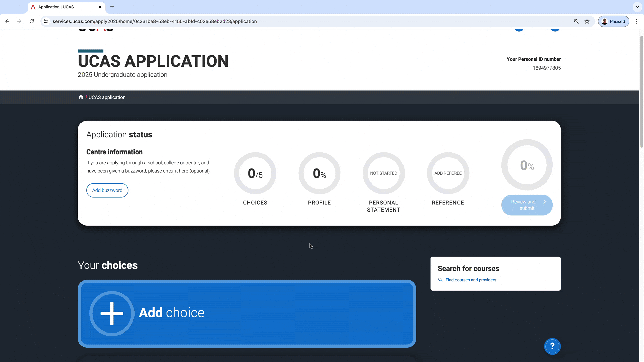Image resolution: width=644 pixels, height=362 pixels.
Task: Go back with the browser back arrow
Action: click(x=7, y=21)
